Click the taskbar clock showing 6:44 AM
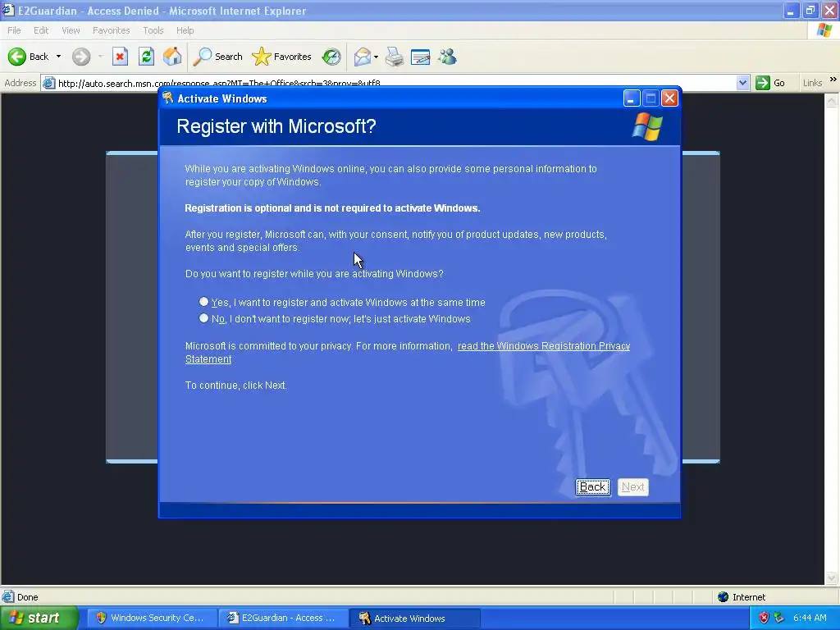Viewport: 840px width, 630px height. click(x=810, y=618)
